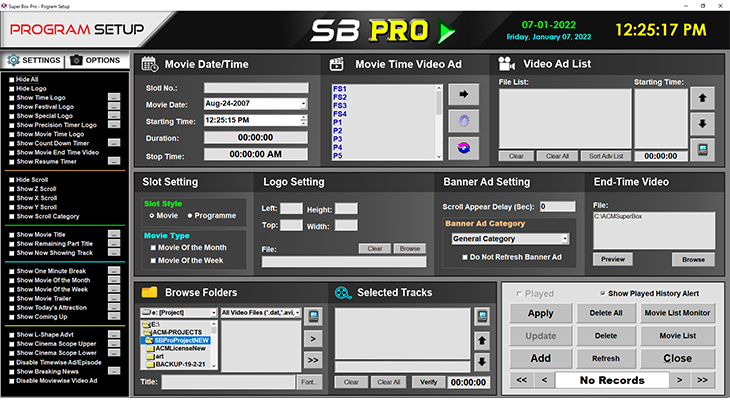Click the monitor icon in Video Ad List
This screenshot has width=730, height=400.
pos(704,150)
